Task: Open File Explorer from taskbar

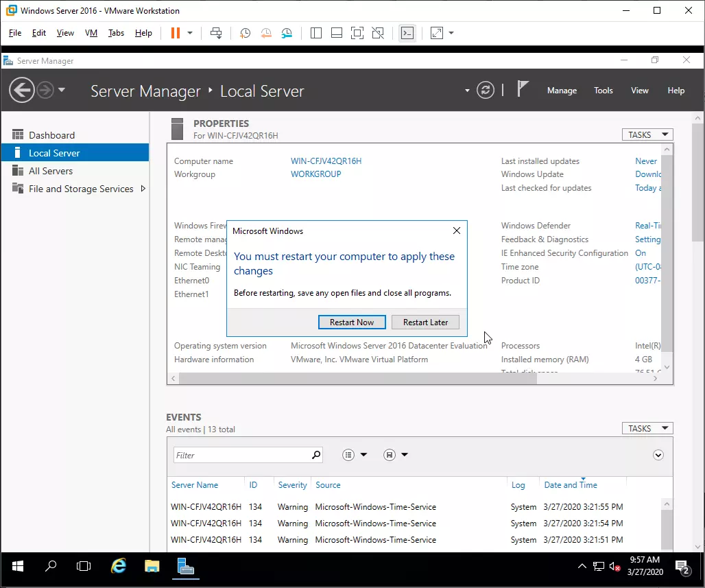Action: [152, 567]
